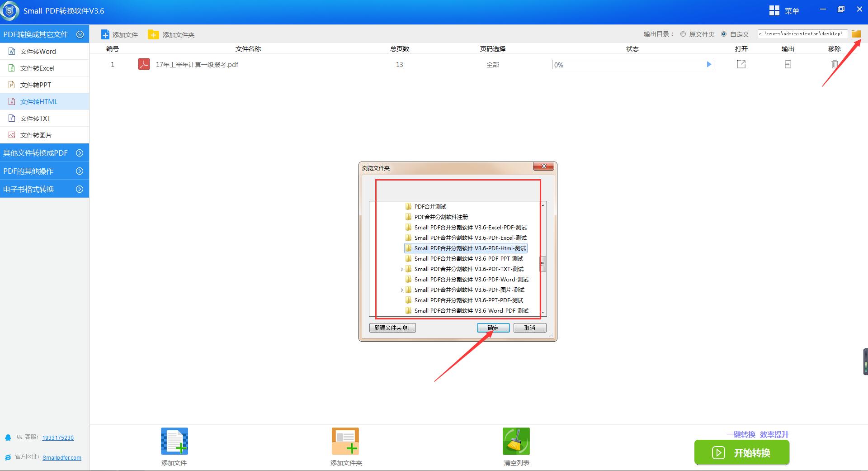Click the folder tree scrollbar thumb
Viewport: 868px width, 471px height.
(543, 264)
